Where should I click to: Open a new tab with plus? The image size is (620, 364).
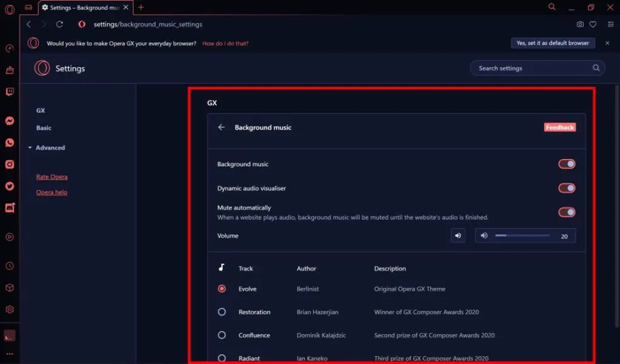coord(140,7)
